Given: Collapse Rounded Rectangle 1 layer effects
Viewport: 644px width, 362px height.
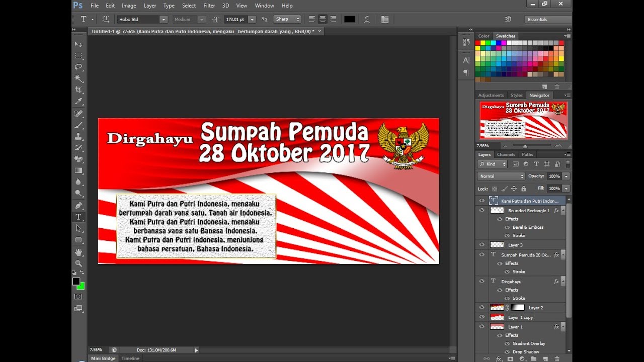Looking at the screenshot, I should click(x=563, y=211).
